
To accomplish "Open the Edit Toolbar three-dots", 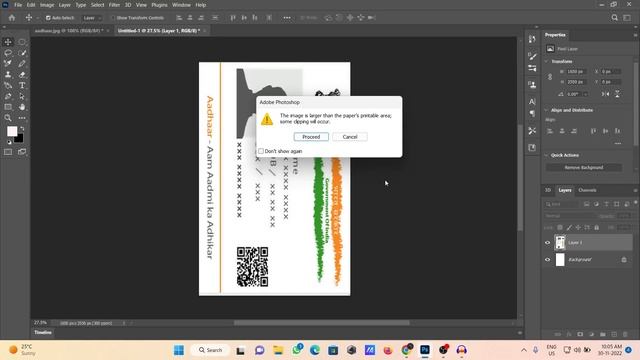I will tap(22, 118).
